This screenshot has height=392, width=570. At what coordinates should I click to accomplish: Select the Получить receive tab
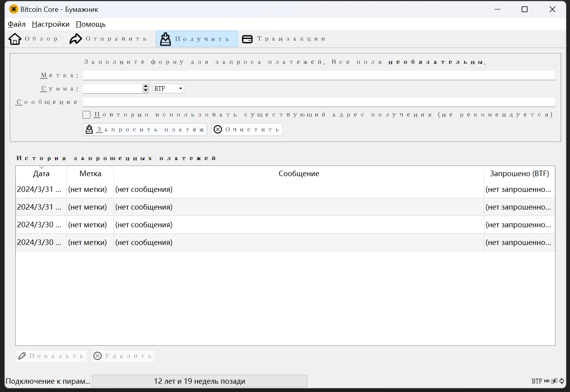pos(197,39)
